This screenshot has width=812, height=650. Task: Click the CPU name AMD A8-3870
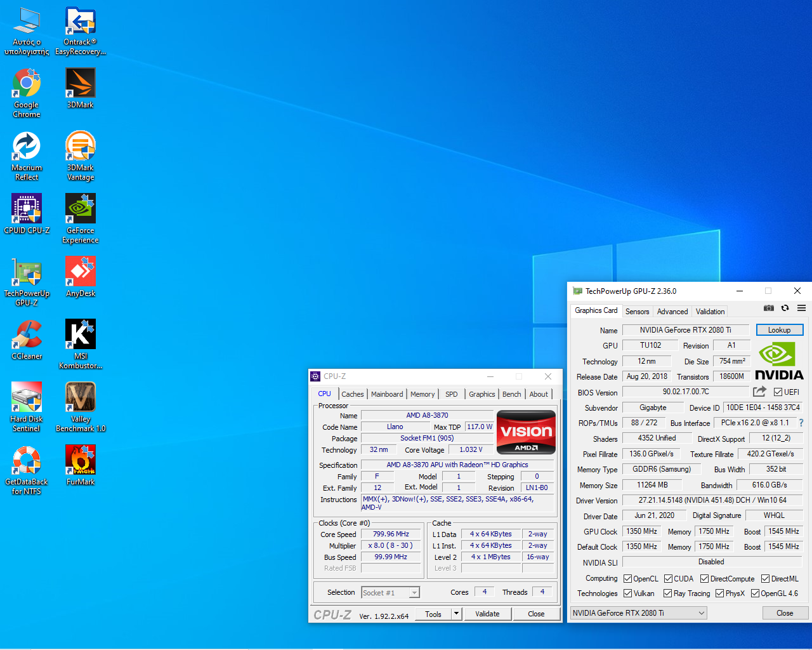427,415
